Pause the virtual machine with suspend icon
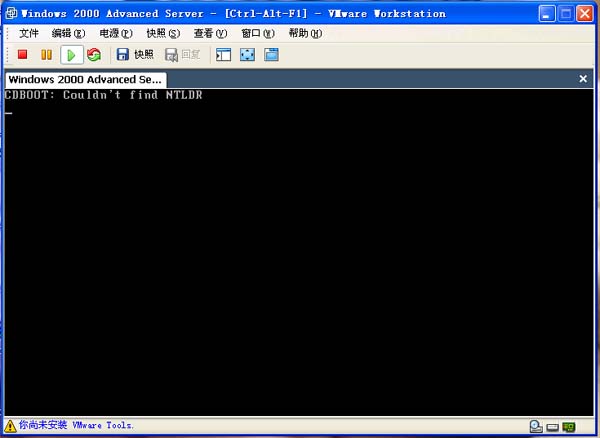The height and width of the screenshot is (438, 600). (x=46, y=55)
